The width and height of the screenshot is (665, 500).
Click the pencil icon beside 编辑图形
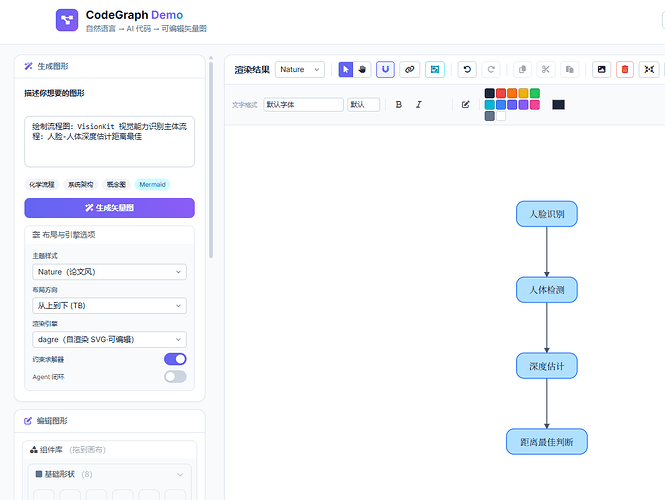pos(28,421)
